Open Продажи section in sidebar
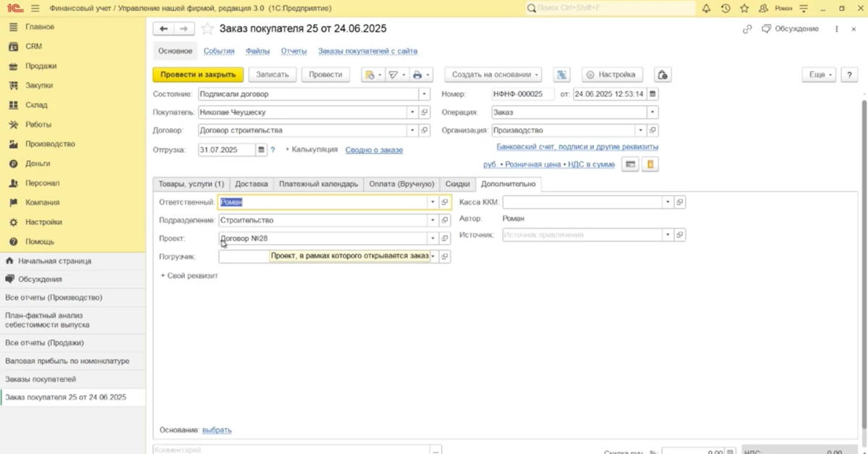Screen dimensions: 868x454 (x=41, y=66)
